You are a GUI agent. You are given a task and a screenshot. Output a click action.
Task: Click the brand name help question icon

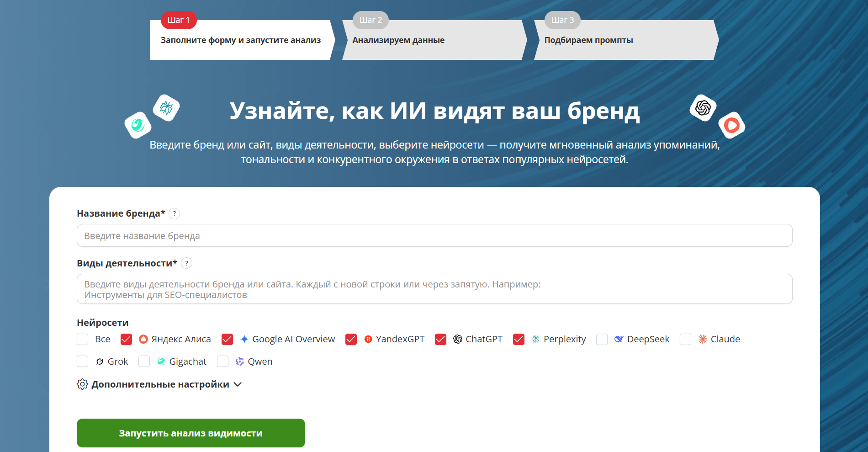(x=174, y=213)
